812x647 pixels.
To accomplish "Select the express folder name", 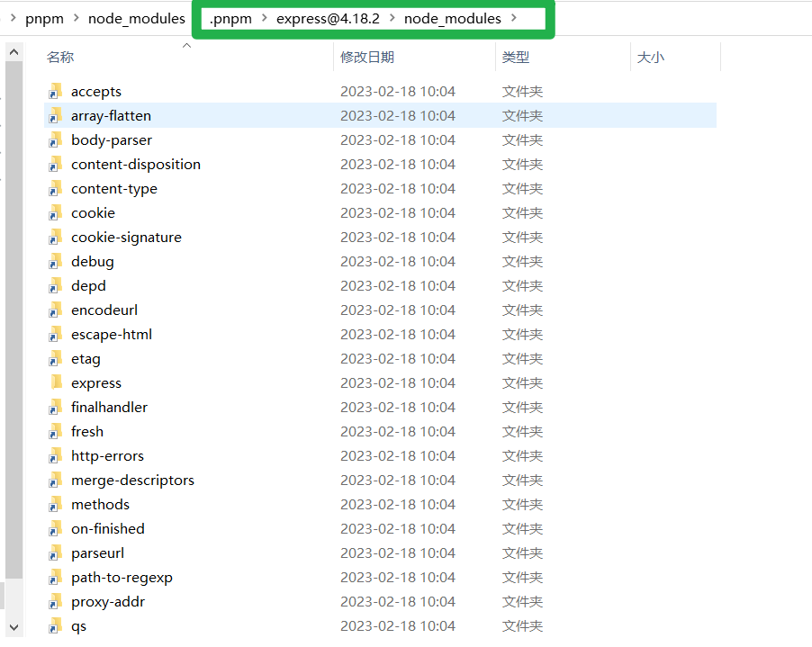I will 96,383.
